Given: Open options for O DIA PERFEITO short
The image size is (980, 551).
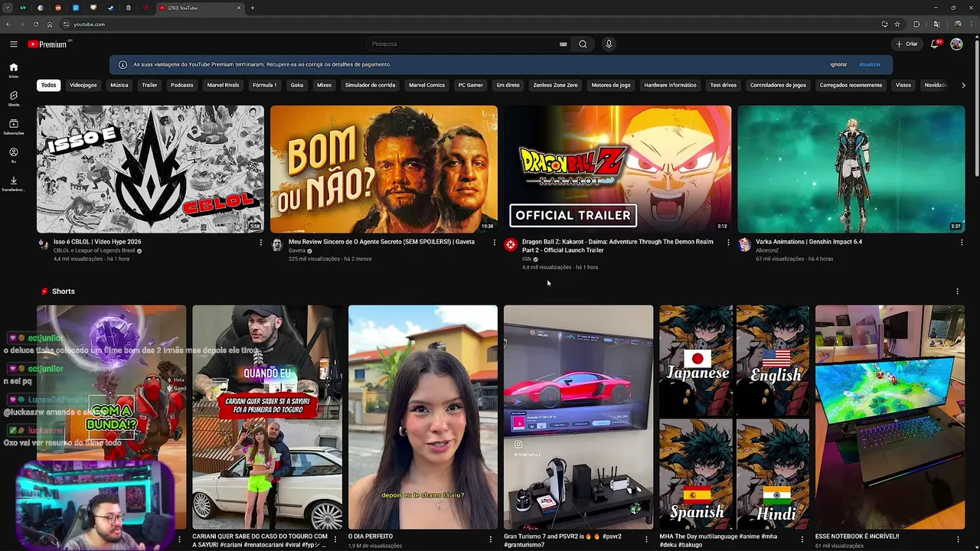Looking at the screenshot, I should point(491,540).
